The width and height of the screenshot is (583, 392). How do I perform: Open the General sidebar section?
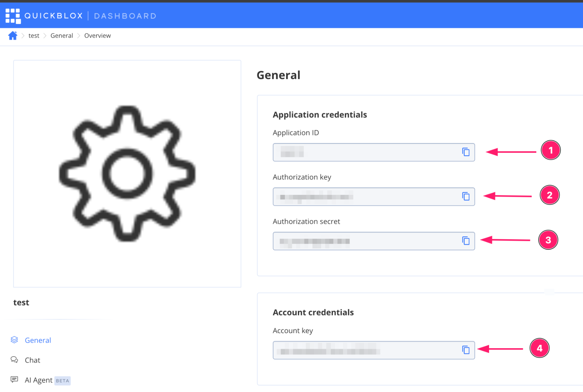(38, 340)
